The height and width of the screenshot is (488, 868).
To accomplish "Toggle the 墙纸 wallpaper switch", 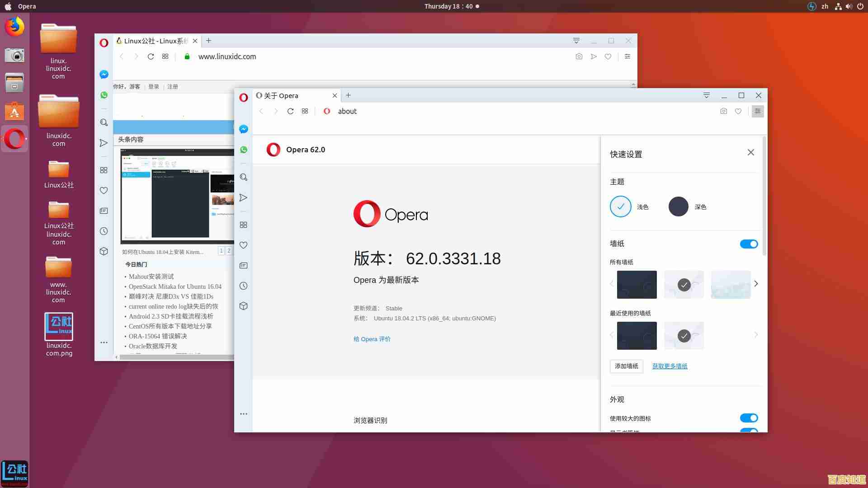I will pyautogui.click(x=749, y=244).
